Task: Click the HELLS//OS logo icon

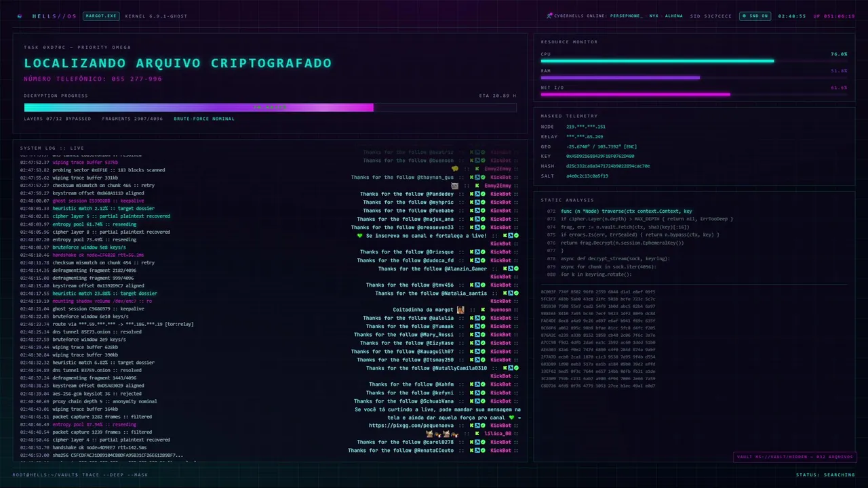Action: (20, 16)
